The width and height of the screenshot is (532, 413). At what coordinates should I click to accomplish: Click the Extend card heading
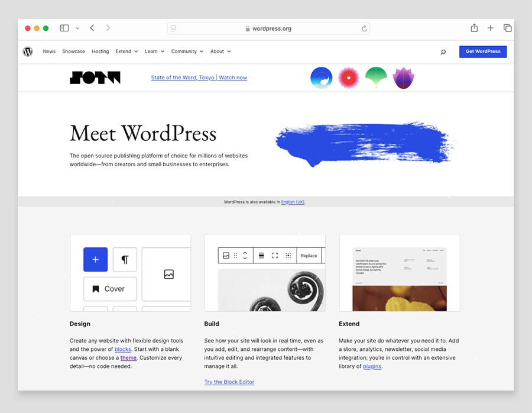[x=349, y=324]
